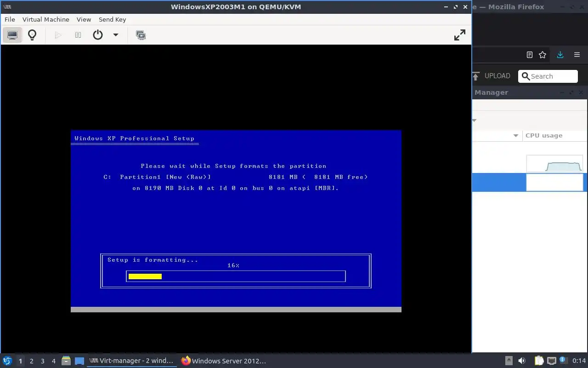Show the graphical console view
This screenshot has width=588, height=368.
click(12, 35)
